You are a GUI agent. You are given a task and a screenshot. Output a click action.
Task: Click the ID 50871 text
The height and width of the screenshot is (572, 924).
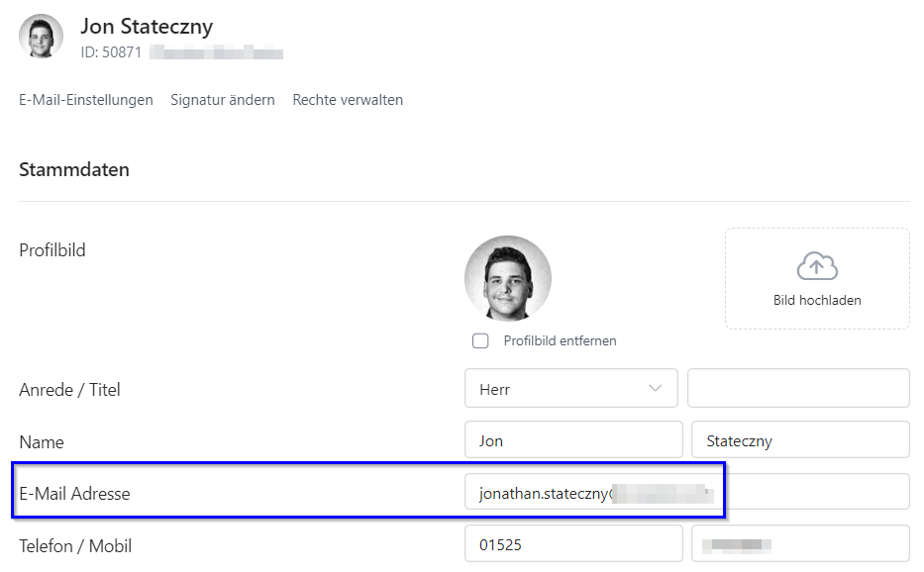pyautogui.click(x=111, y=52)
